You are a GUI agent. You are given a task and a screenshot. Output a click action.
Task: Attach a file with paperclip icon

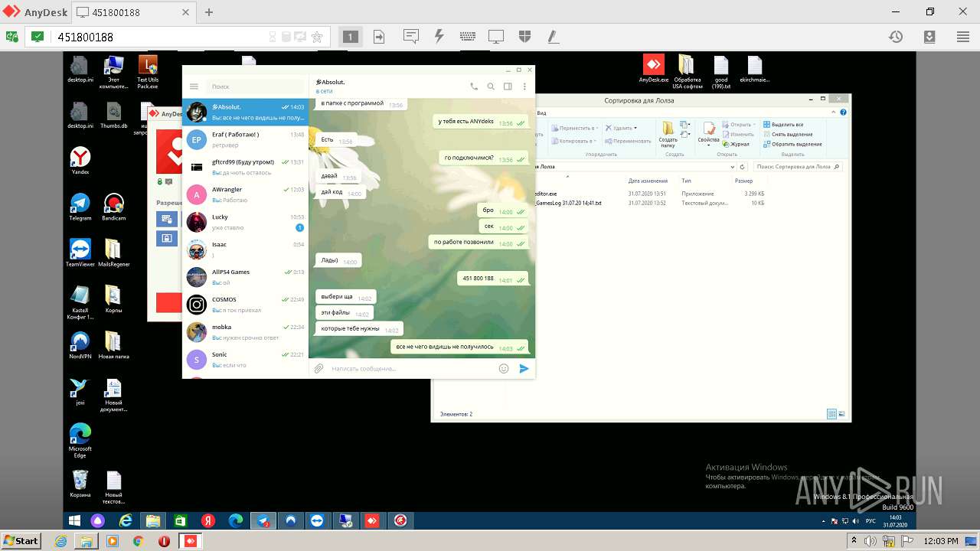(319, 368)
